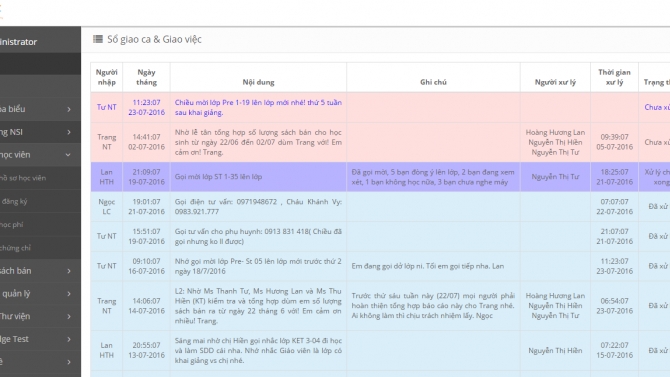The image size is (670, 377).
Task: Click the 'Sổ giao ca & Giao việc' heading
Action: point(154,39)
